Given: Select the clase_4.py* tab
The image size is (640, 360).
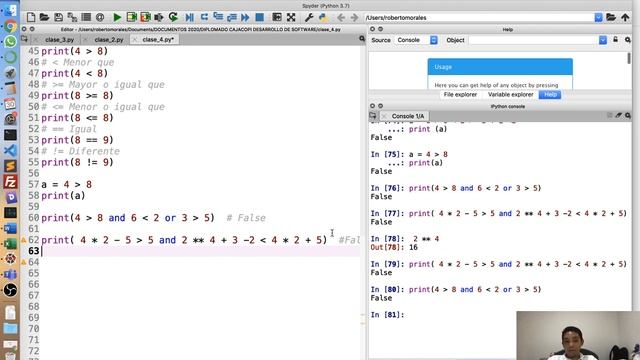Looking at the screenshot, I should tap(158, 40).
